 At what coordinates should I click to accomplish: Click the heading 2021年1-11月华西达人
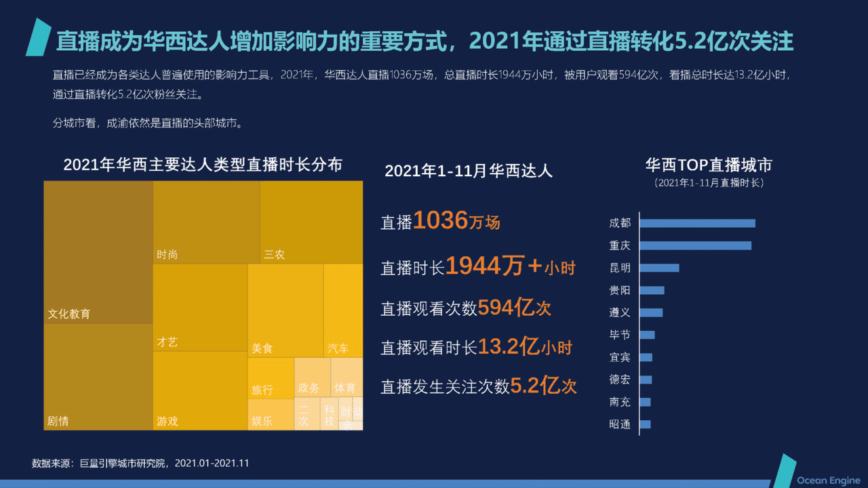(469, 171)
